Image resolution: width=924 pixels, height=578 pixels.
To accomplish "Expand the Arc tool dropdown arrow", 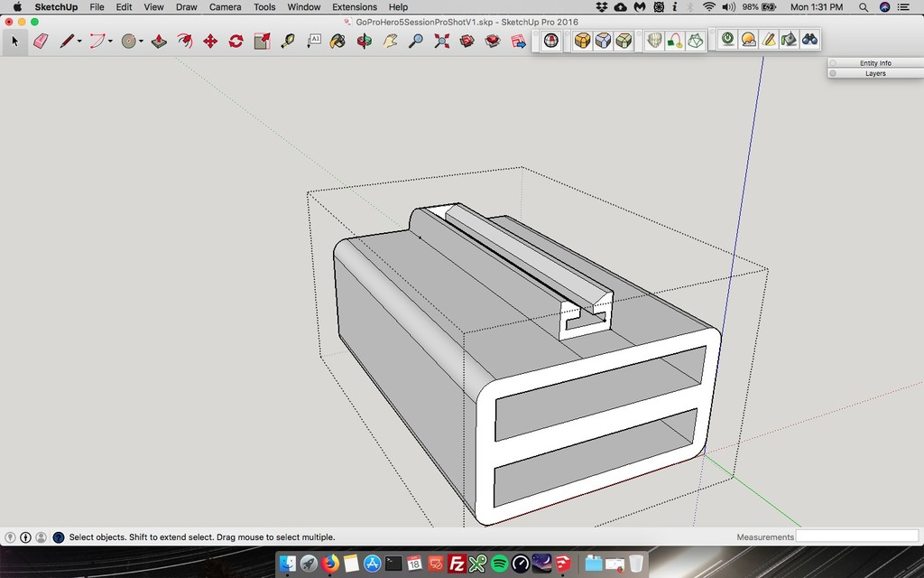I will pyautogui.click(x=110, y=42).
